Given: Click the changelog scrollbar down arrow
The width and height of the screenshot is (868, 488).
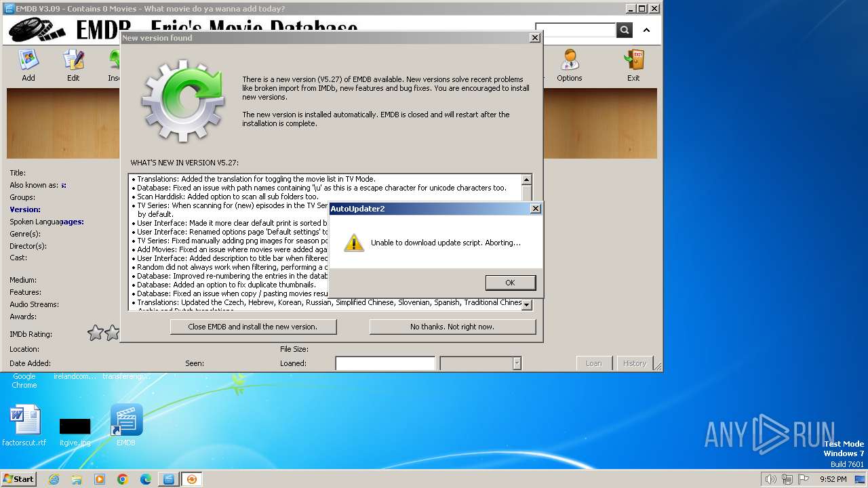Looking at the screenshot, I should pos(526,305).
